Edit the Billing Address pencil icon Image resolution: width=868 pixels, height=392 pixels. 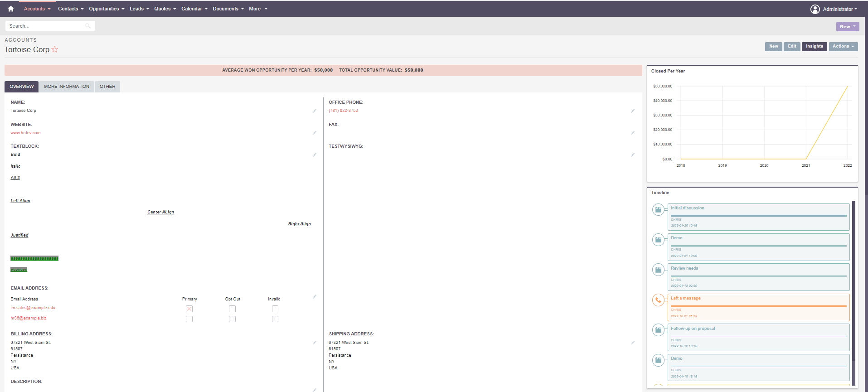(x=315, y=343)
